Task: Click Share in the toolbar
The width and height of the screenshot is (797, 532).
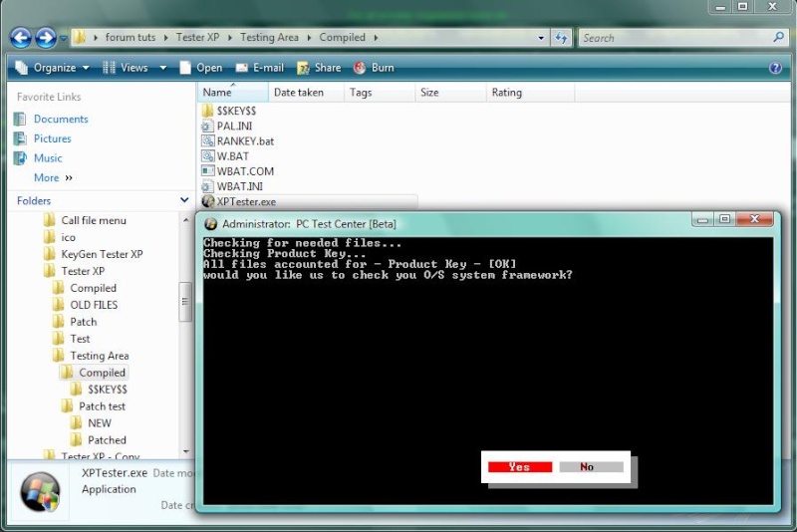Action: [319, 68]
